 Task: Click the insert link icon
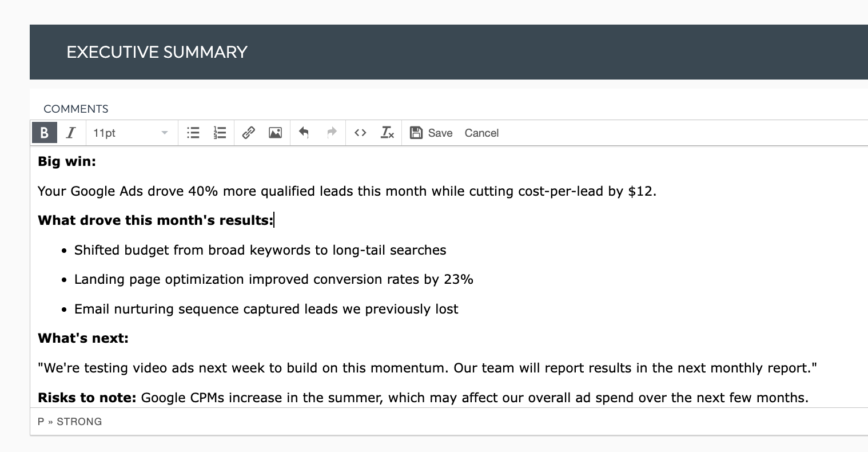point(248,133)
